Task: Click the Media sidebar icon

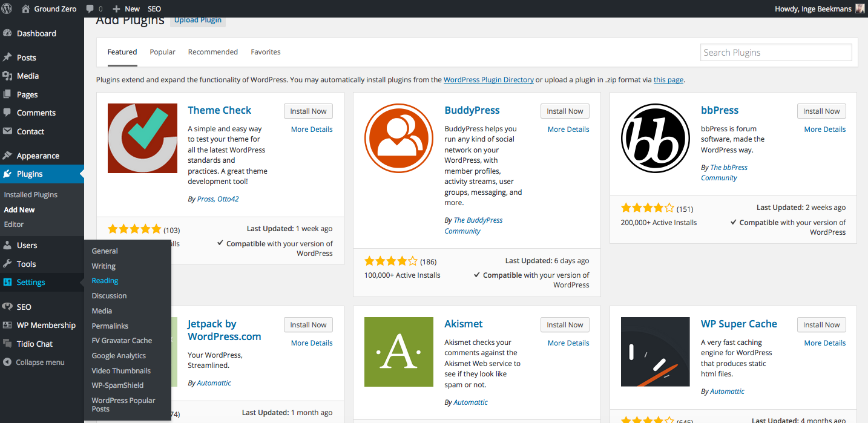Action: tap(7, 76)
